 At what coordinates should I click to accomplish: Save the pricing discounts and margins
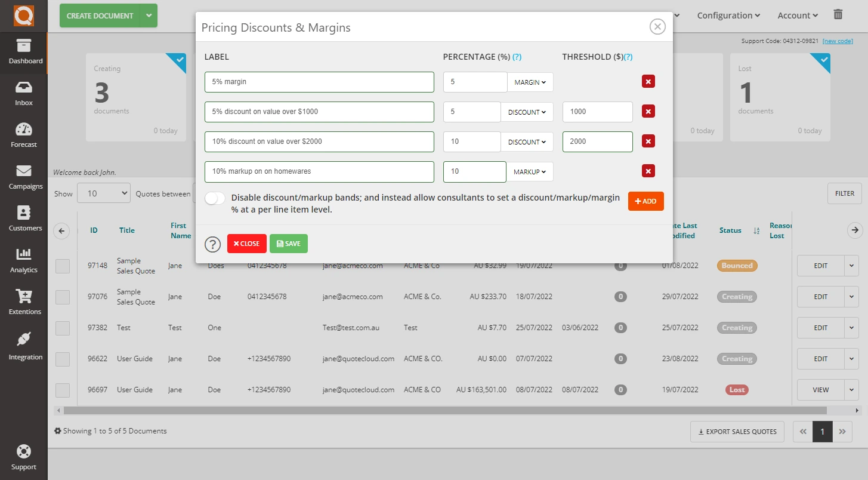(x=289, y=244)
